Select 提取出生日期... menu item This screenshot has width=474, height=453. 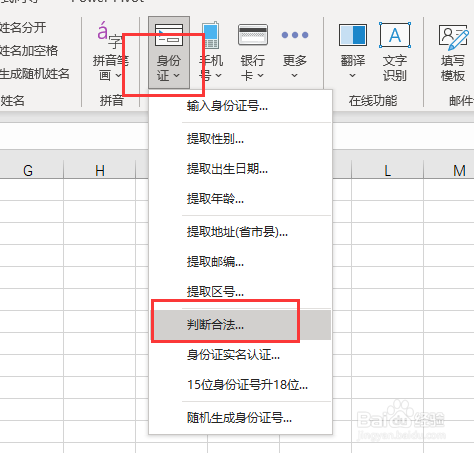pyautogui.click(x=240, y=169)
